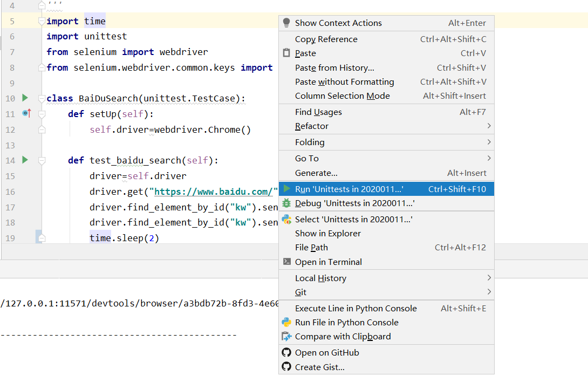The height and width of the screenshot is (389, 588).
Task: Click the Python icon beside Run File in Python Console
Action: pos(286,322)
